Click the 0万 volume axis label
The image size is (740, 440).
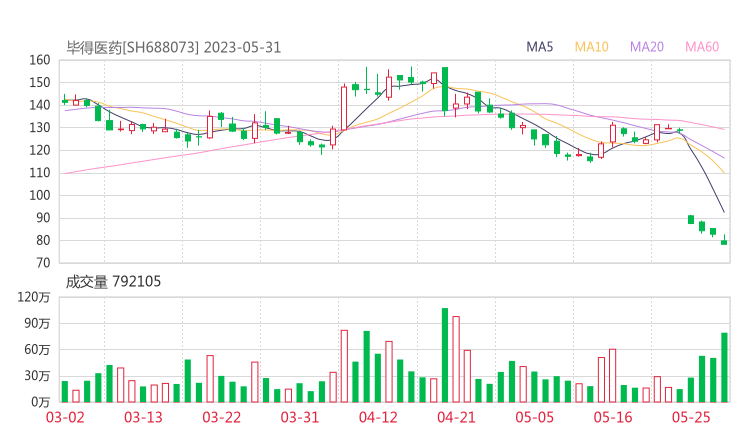[x=41, y=402]
